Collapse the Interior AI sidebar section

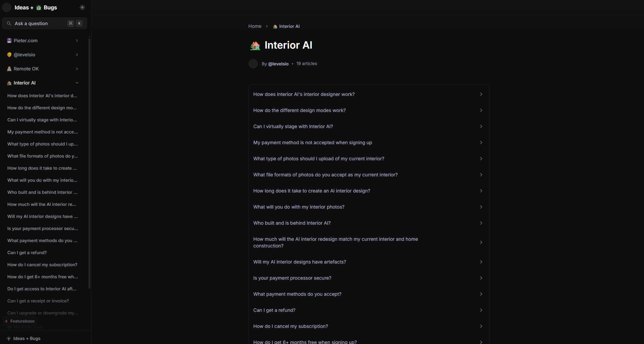coord(77,83)
